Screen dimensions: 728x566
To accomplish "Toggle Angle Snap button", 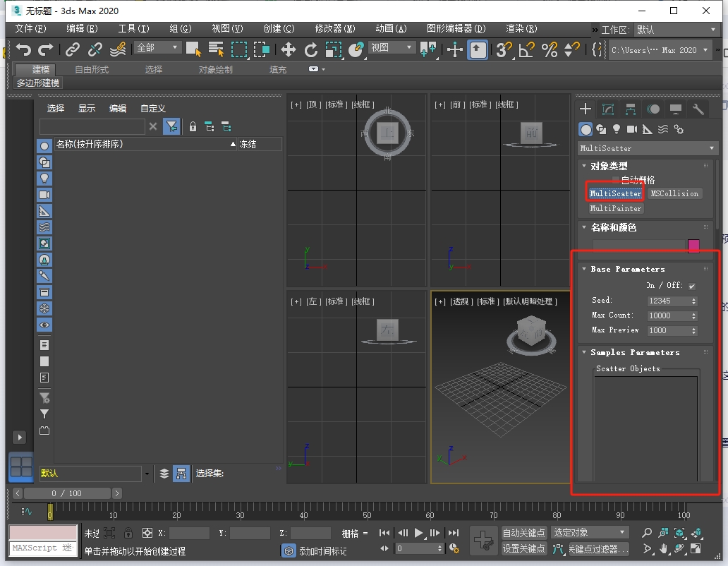I will coord(526,49).
